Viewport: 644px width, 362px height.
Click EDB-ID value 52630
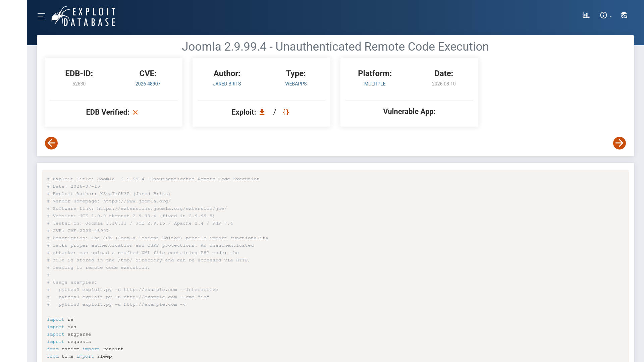79,84
